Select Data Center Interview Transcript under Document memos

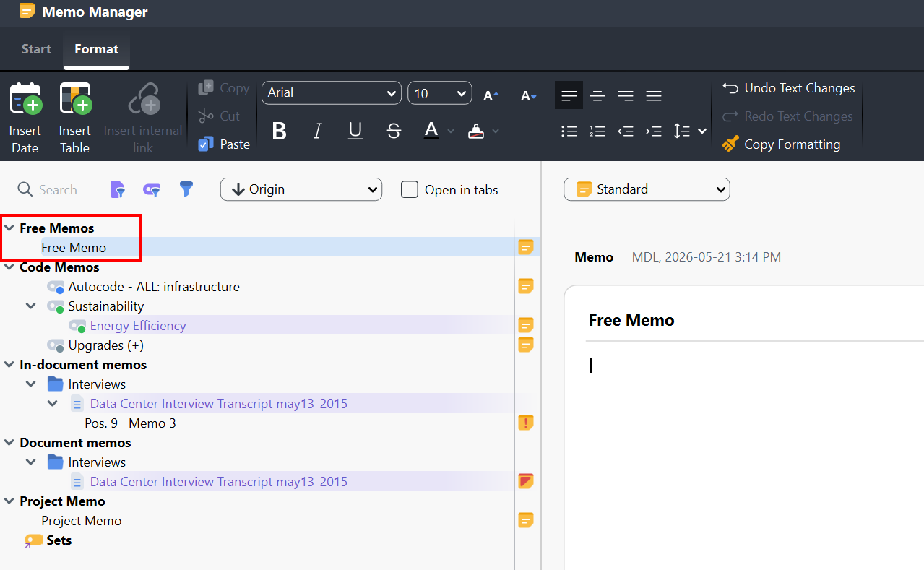(x=218, y=482)
